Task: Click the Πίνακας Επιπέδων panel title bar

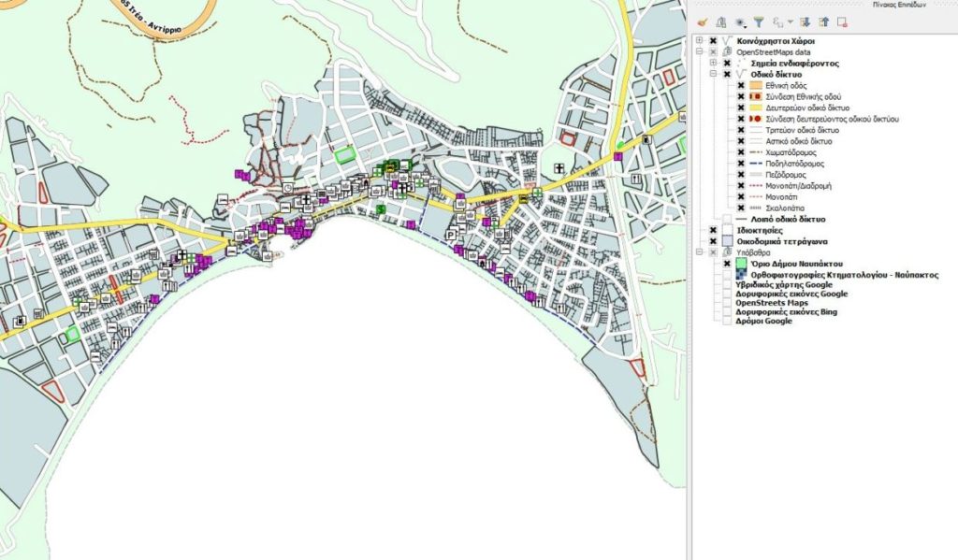Action: [821, 5]
